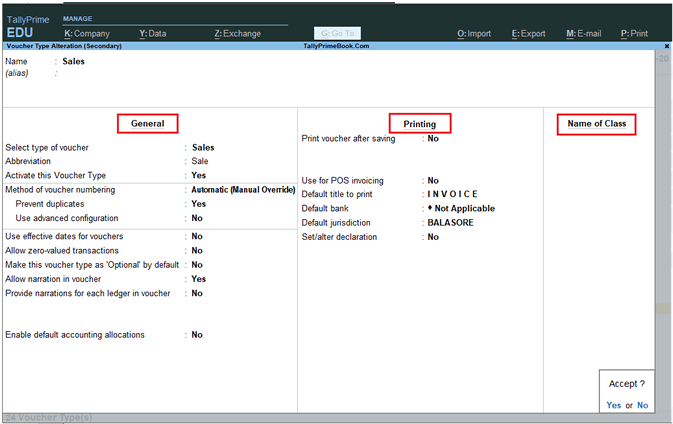Open the E: Export menu
Screen dimensions: 673x424
528,33
